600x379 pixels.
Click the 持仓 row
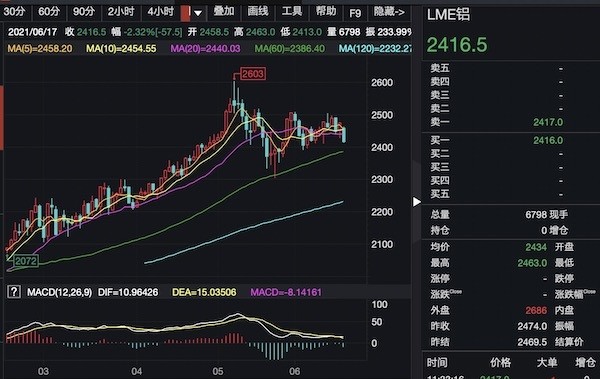click(x=511, y=230)
